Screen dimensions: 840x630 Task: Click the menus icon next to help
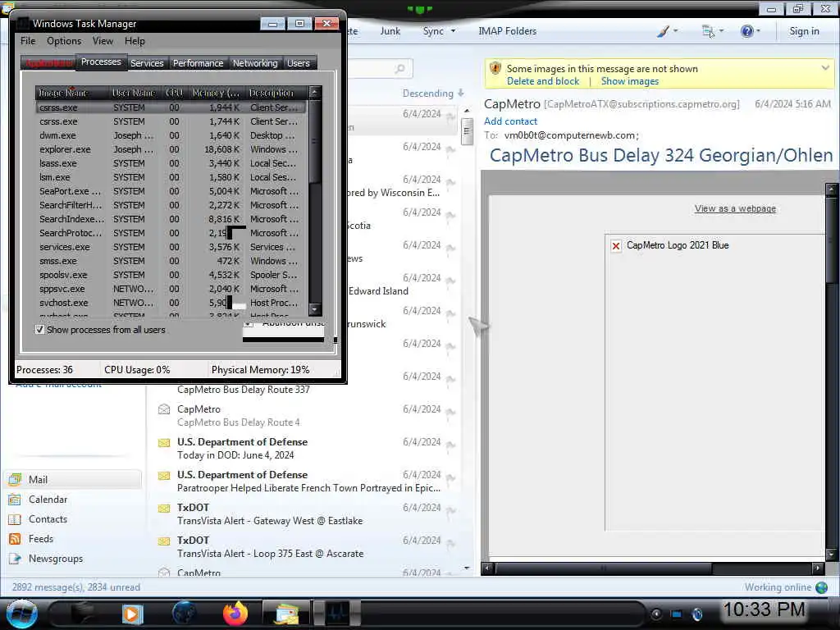(708, 31)
